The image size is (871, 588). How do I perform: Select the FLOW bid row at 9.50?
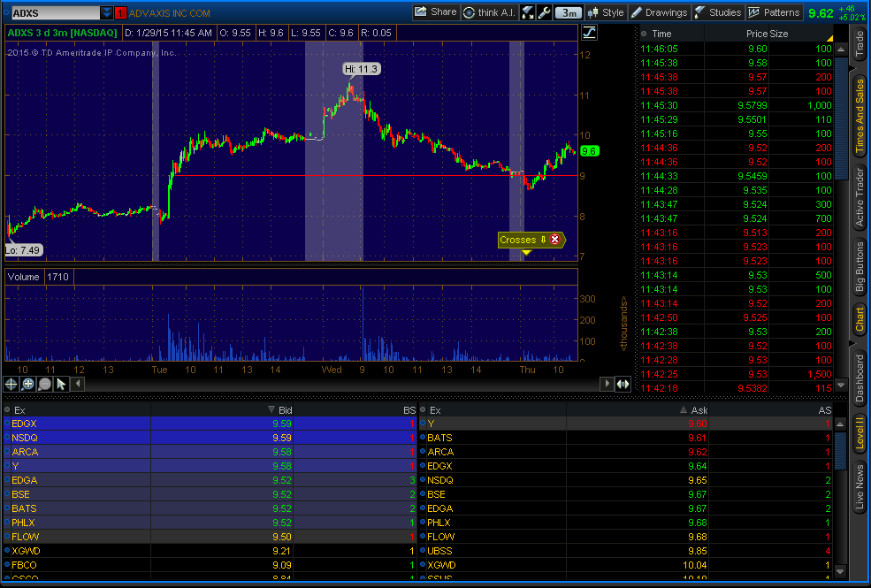point(210,537)
